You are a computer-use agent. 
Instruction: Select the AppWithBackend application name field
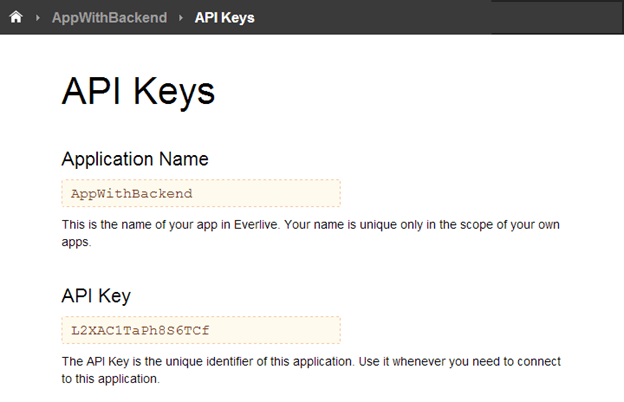click(x=200, y=193)
